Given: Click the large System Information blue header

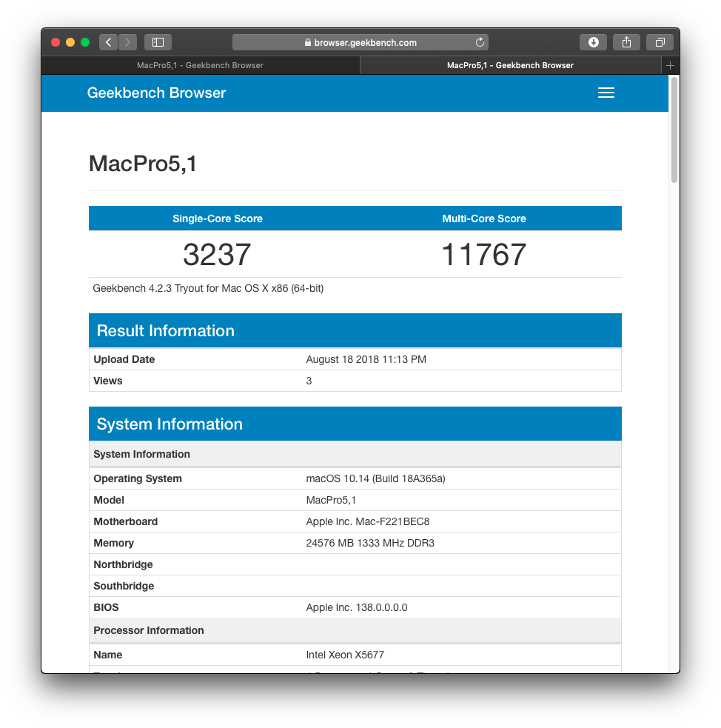Looking at the screenshot, I should pyautogui.click(x=355, y=424).
